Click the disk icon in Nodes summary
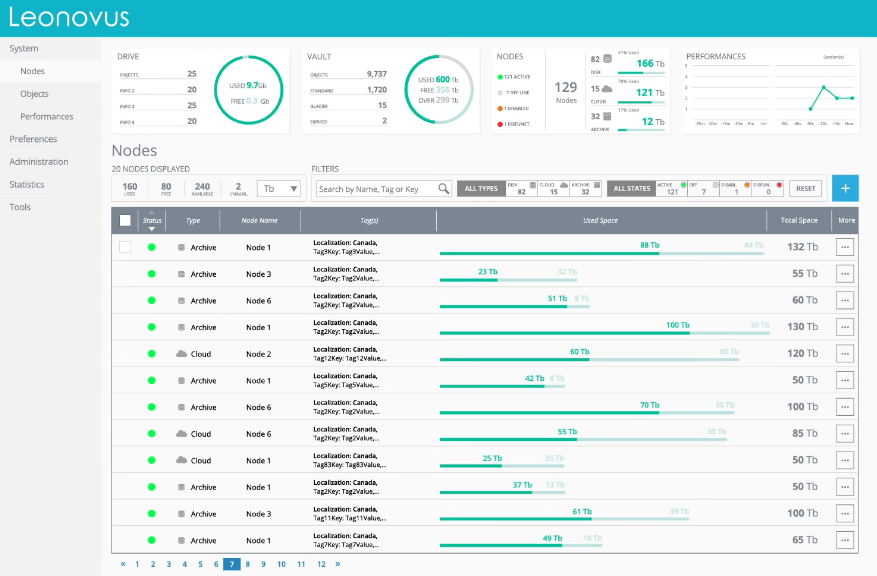The height and width of the screenshot is (576, 877). coord(606,60)
